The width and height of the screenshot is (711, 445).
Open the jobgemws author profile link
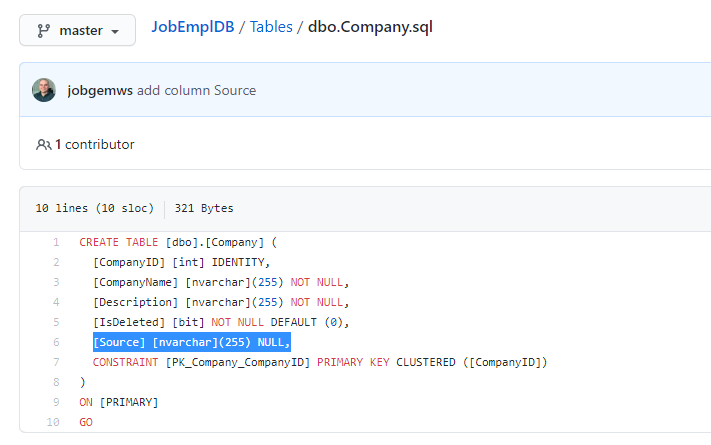point(100,90)
